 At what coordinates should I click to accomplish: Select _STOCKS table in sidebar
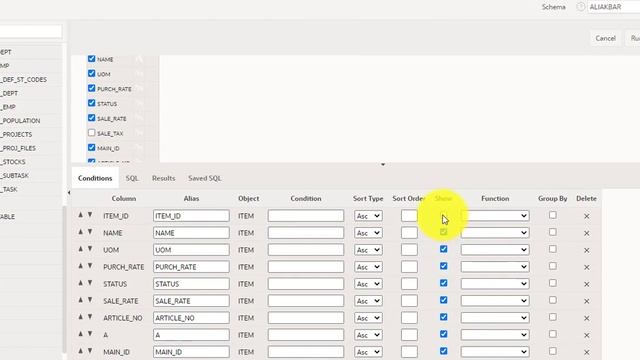(13, 162)
